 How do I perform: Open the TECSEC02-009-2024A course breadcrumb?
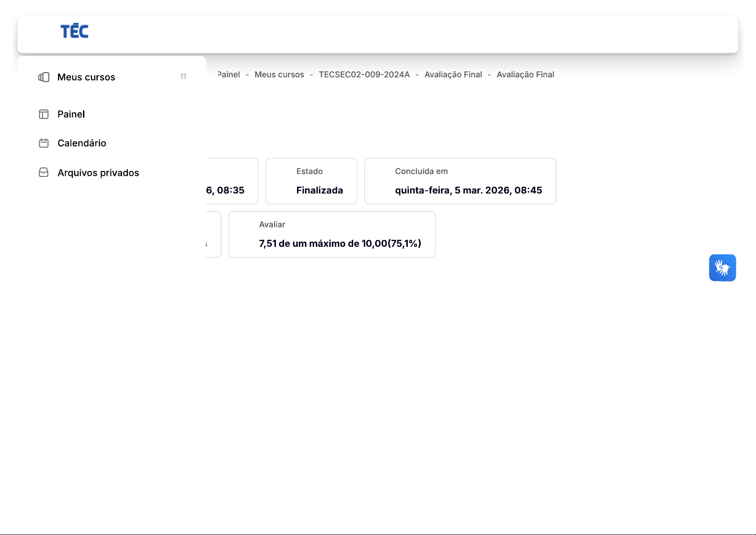[364, 75]
